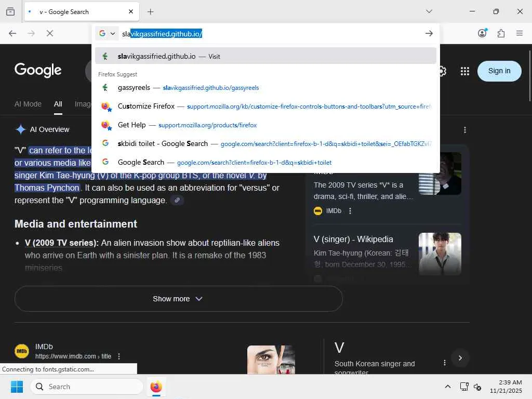Image resolution: width=532 pixels, height=399 pixels.
Task: Show hidden system tray icons
Action: tap(447, 387)
